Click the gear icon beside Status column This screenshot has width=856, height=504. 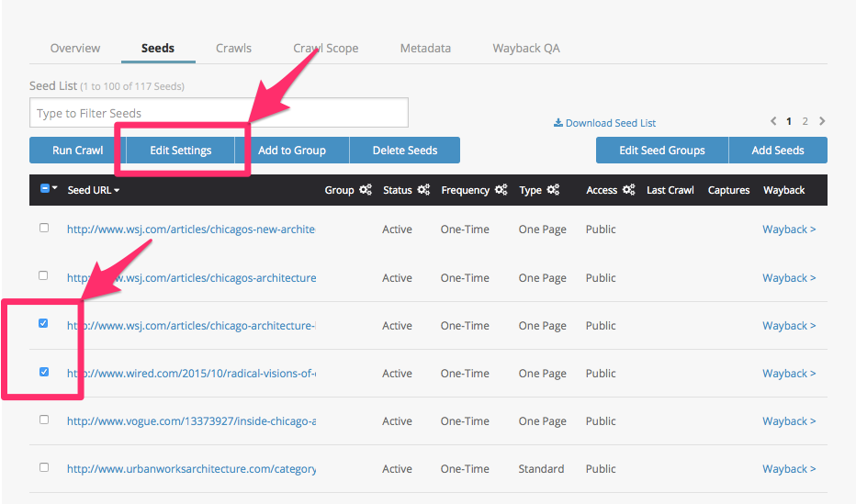point(423,190)
